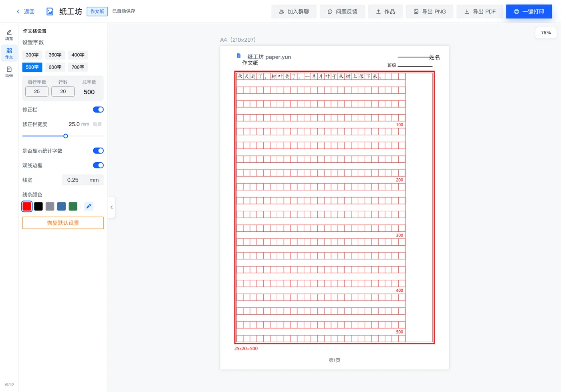Click the small document icon on the page header
Viewport: 561px width, 392px height.
tap(239, 56)
